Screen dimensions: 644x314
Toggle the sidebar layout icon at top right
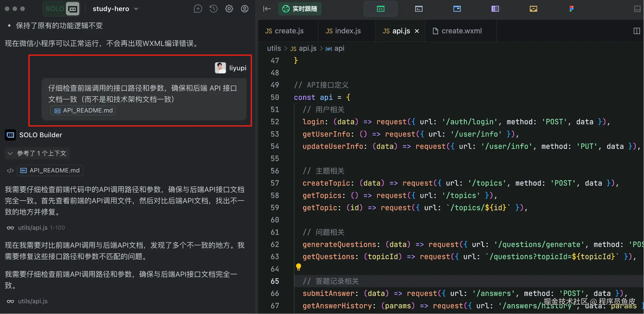(x=637, y=9)
